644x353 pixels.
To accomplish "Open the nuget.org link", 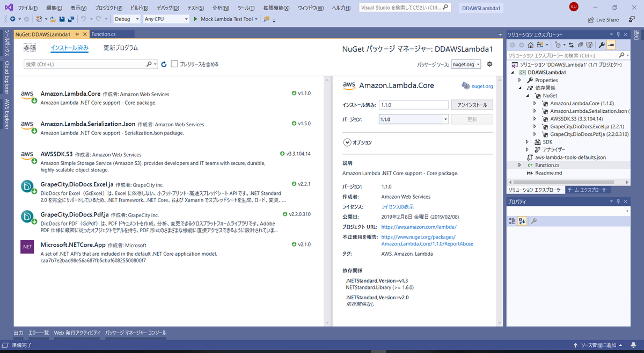I will point(481,86).
